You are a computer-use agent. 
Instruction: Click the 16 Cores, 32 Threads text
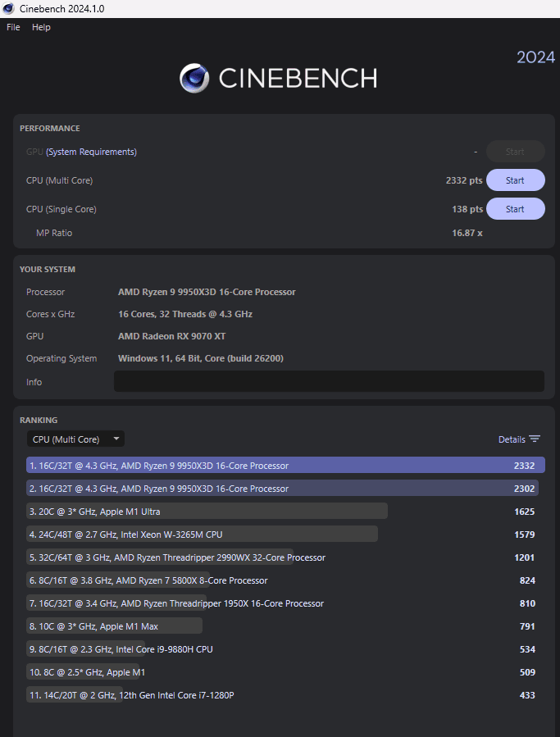(185, 314)
